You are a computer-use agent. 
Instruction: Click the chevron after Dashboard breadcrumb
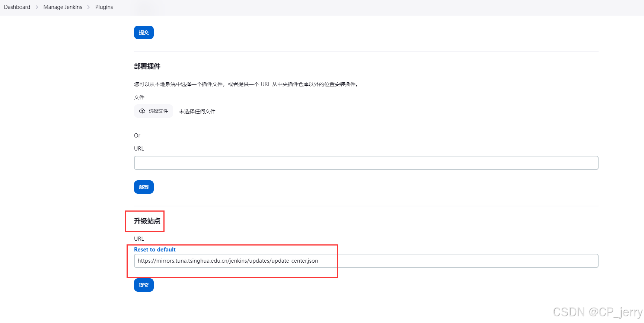(x=37, y=7)
